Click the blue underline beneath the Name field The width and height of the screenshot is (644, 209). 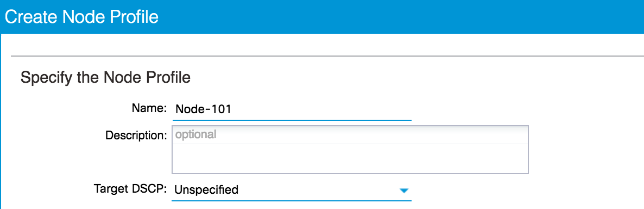pyautogui.click(x=292, y=120)
